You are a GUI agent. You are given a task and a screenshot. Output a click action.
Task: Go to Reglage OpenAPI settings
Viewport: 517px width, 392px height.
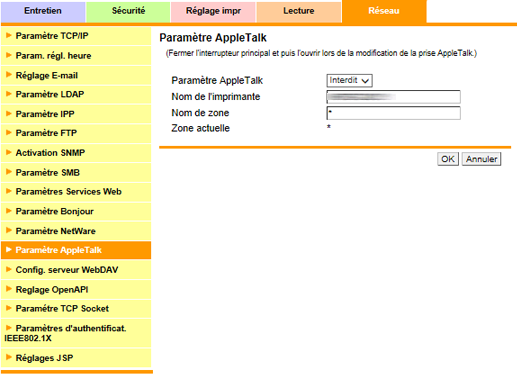[x=76, y=290]
